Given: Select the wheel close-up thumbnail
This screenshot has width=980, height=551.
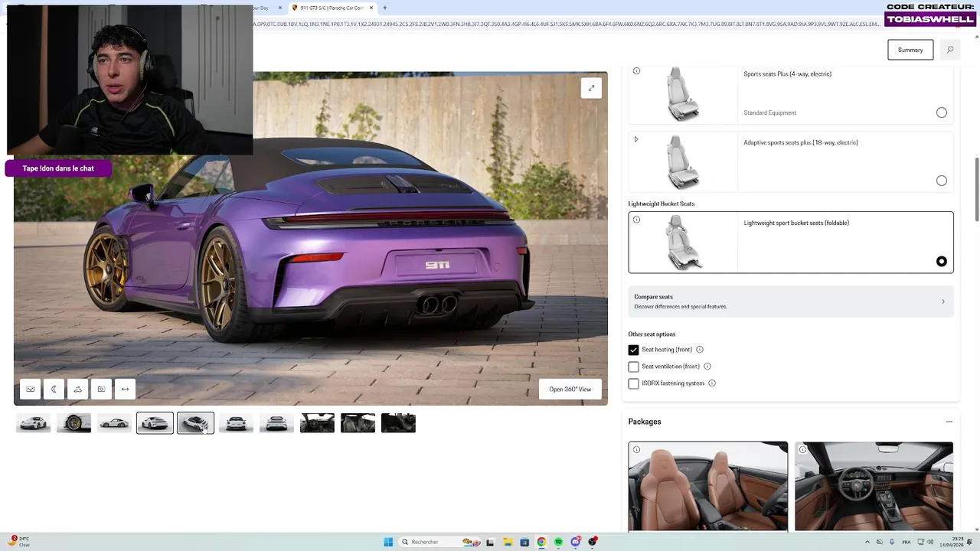Looking at the screenshot, I should click(73, 423).
